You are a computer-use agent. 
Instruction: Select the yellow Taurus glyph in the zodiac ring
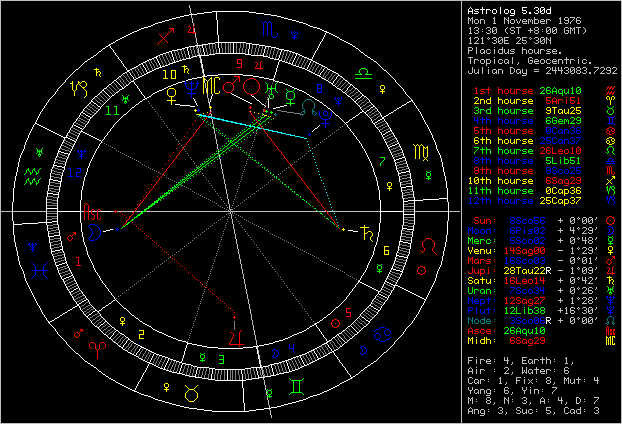192,393
